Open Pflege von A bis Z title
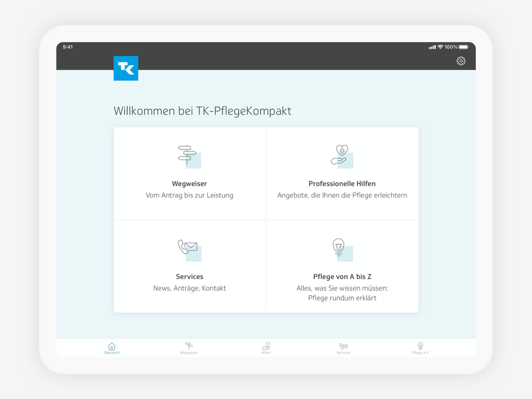 (342, 277)
